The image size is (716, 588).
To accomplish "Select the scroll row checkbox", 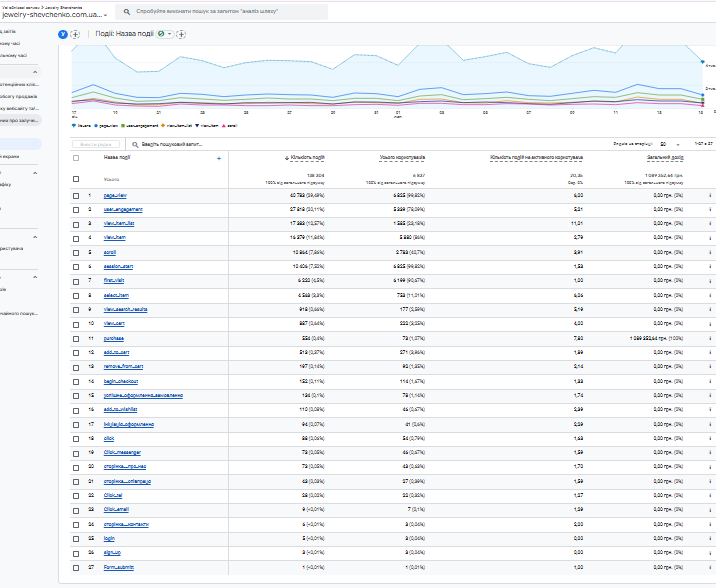I will pyautogui.click(x=76, y=253).
